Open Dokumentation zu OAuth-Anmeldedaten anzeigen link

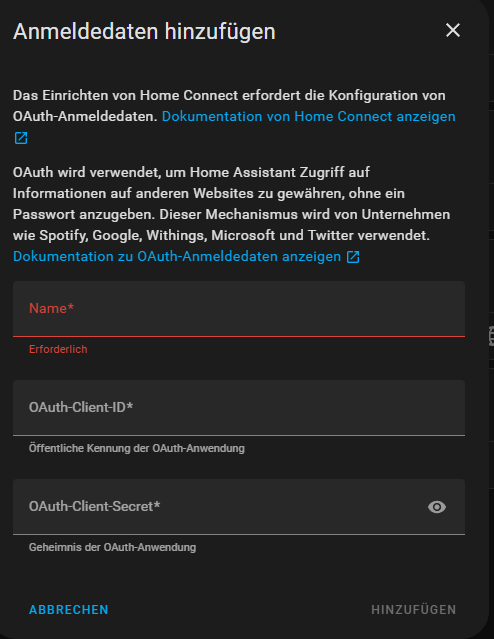coord(177,256)
